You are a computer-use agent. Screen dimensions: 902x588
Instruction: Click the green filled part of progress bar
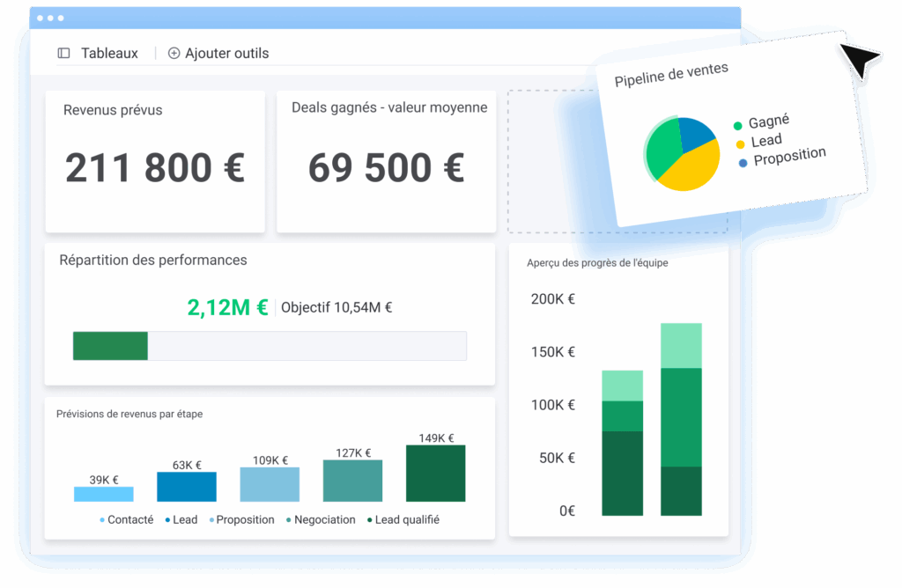(x=110, y=346)
